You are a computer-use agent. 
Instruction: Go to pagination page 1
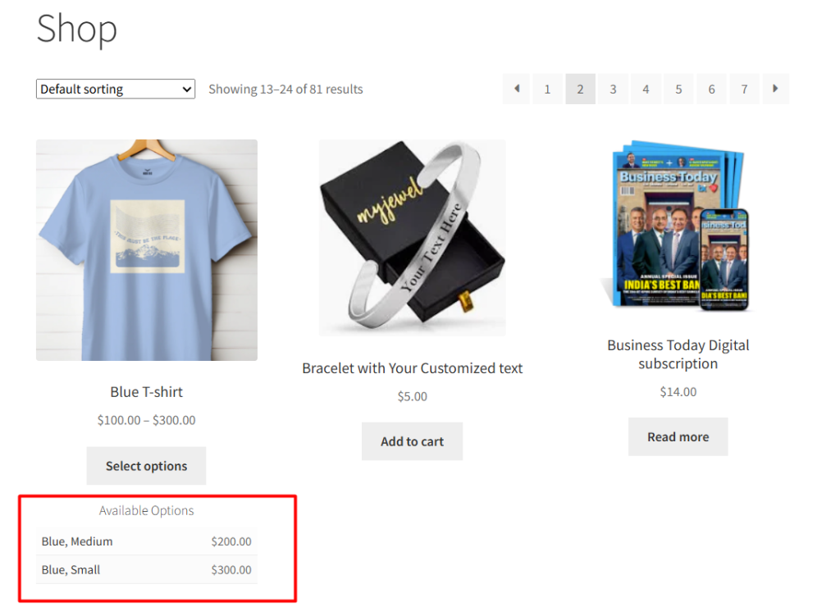point(547,89)
